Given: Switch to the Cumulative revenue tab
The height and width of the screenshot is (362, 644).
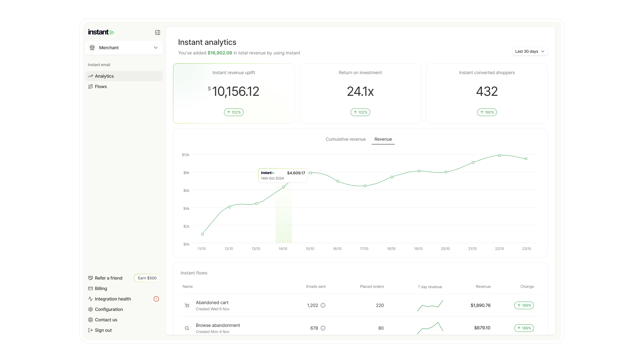Looking at the screenshot, I should click(x=346, y=139).
